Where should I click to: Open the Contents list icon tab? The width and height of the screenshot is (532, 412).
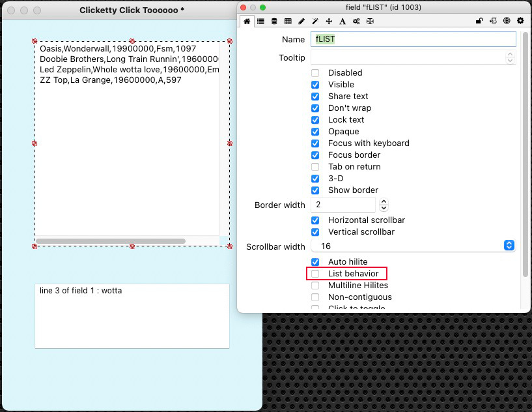point(260,22)
